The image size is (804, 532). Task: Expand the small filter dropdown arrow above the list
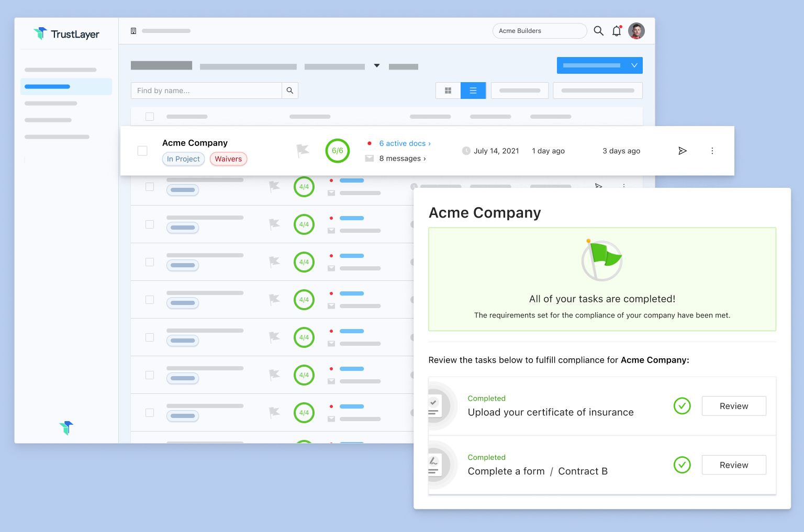[376, 66]
